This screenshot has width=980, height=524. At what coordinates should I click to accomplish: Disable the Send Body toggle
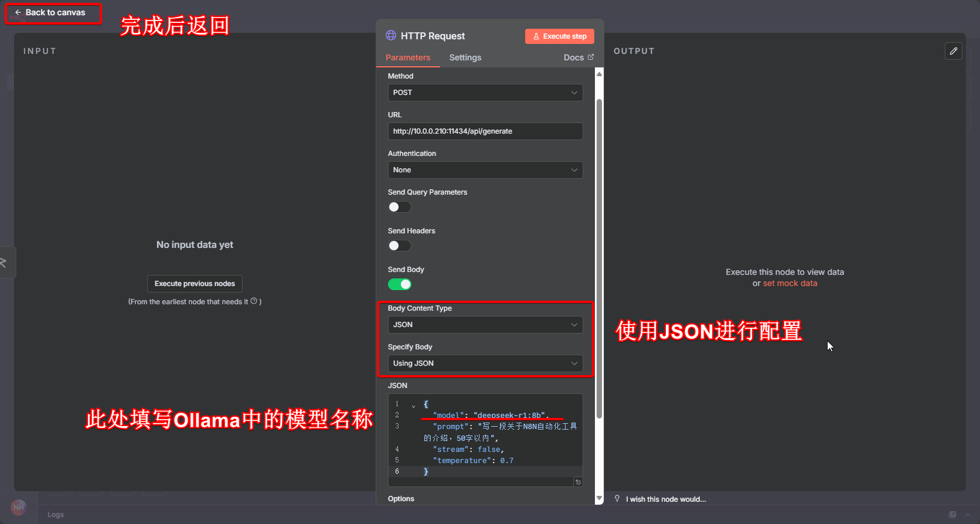[400, 284]
